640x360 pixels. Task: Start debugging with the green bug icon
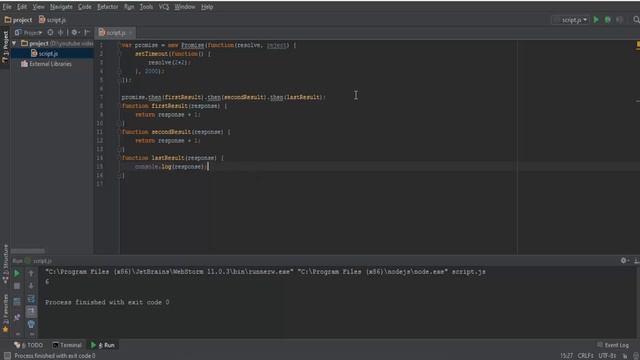(608, 20)
